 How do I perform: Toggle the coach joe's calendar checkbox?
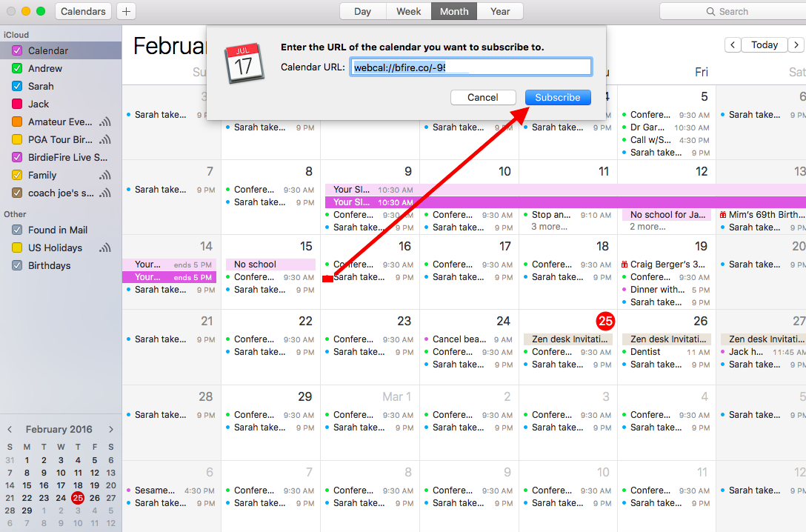(x=17, y=193)
